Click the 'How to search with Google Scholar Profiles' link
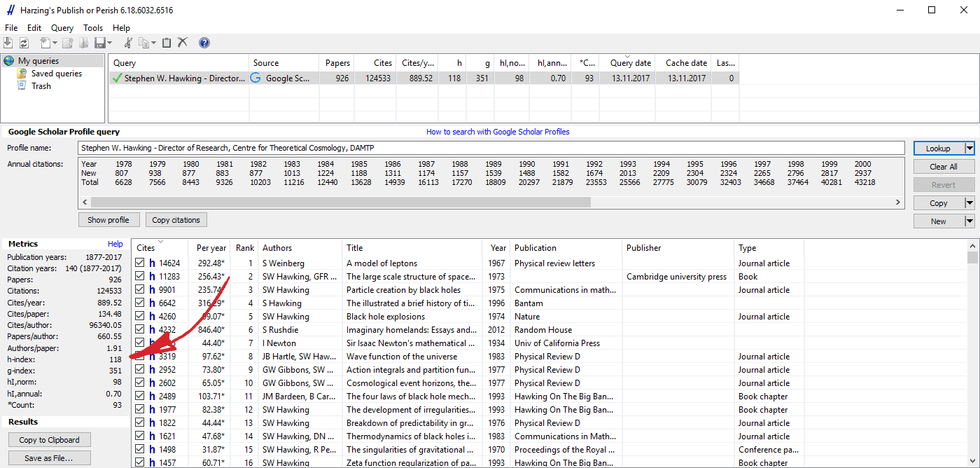This screenshot has height=468, width=980. pyautogui.click(x=498, y=132)
